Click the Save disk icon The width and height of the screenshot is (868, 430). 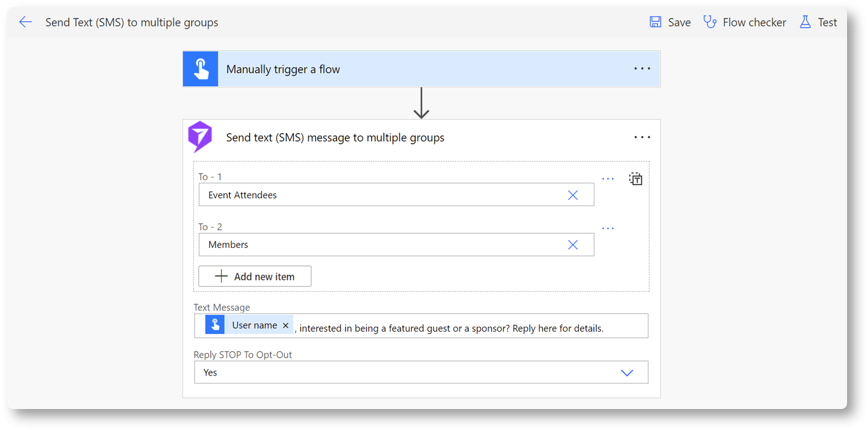(x=655, y=22)
